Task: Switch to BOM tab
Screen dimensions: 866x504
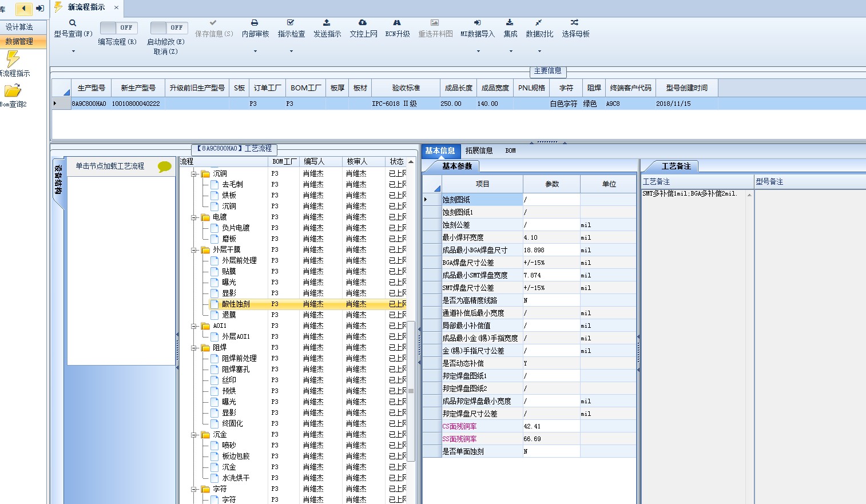Action: (510, 151)
